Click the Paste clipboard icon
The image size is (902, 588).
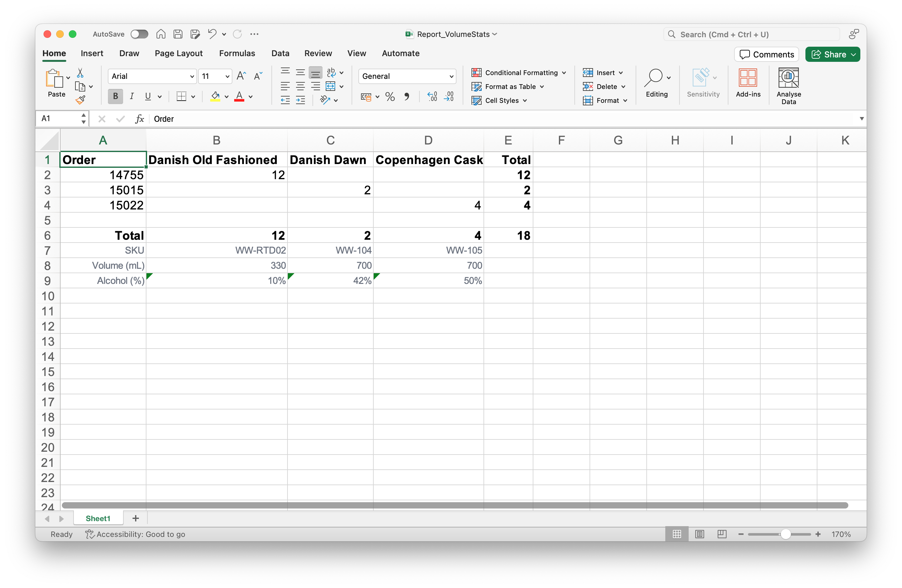click(x=54, y=79)
